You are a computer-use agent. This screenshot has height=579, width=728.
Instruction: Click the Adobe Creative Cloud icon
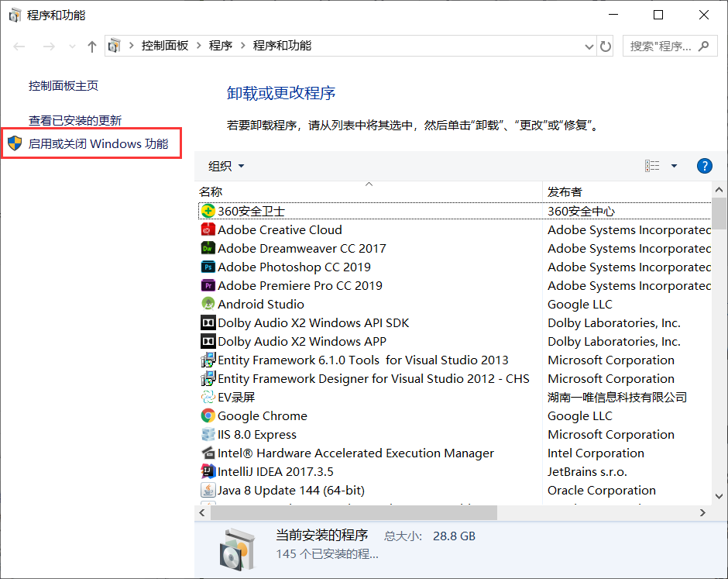(x=208, y=229)
